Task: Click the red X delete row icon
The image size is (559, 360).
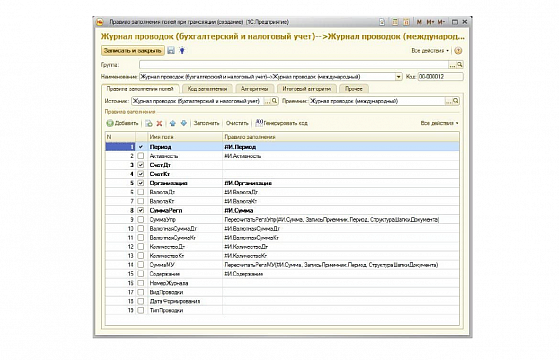Action: click(159, 123)
